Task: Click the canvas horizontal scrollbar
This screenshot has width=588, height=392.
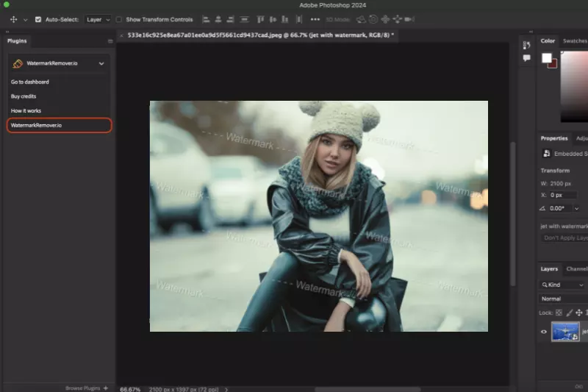Action: pyautogui.click(x=367, y=389)
